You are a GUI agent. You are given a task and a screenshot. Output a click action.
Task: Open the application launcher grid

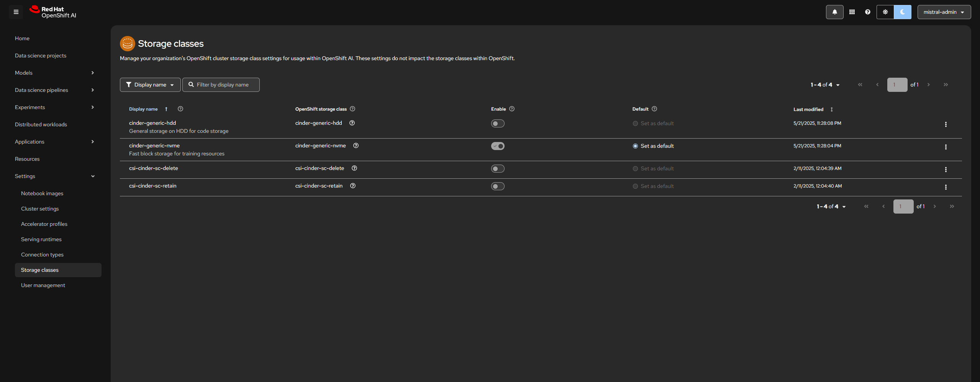coord(852,12)
